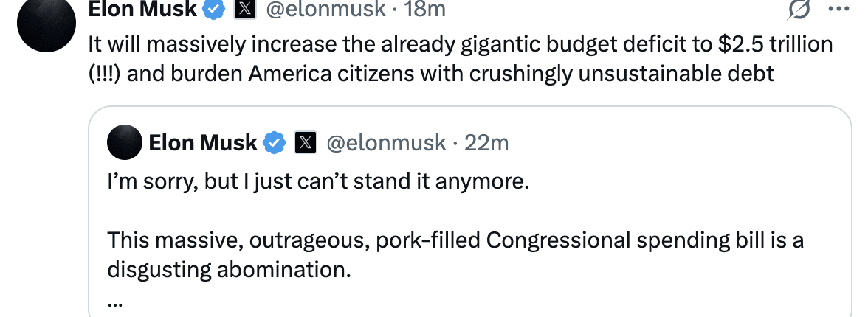Click the @elonmusk handle in the quoted post

(x=385, y=142)
